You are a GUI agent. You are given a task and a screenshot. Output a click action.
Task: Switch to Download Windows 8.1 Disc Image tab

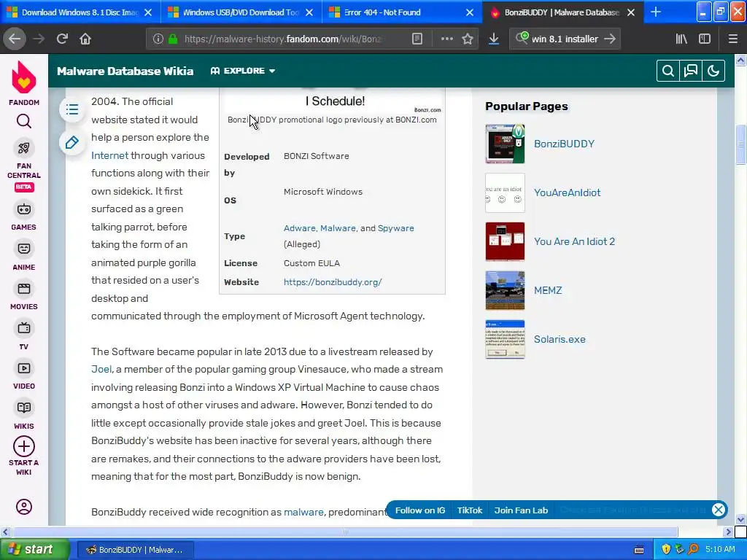coord(80,12)
